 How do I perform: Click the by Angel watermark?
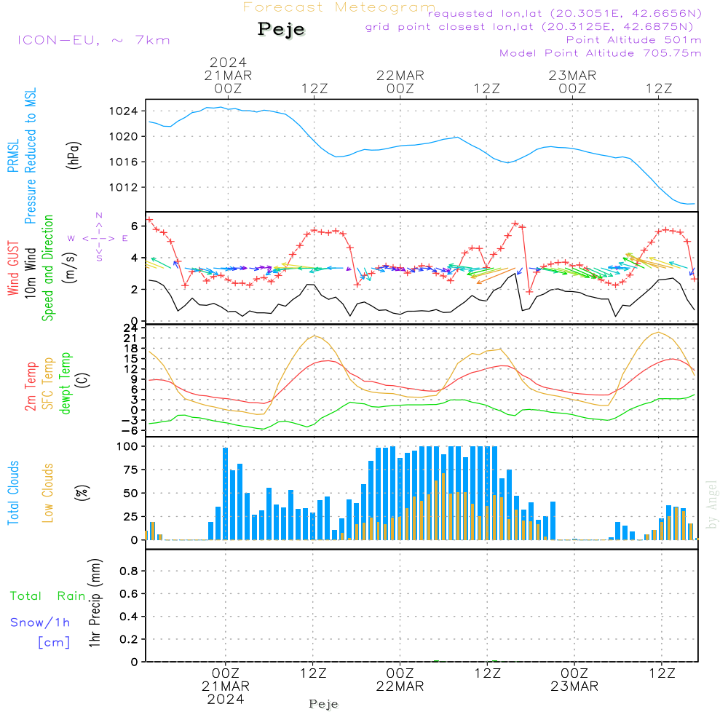[713, 505]
